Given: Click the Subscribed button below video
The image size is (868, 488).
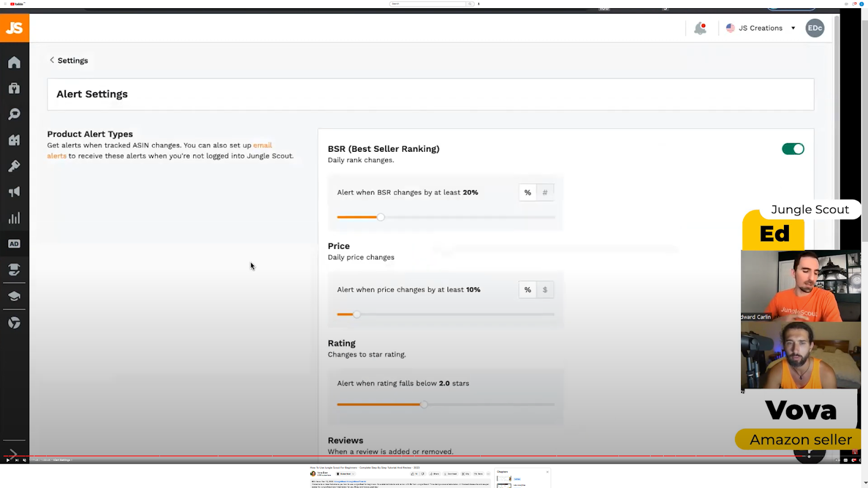Looking at the screenshot, I should click(345, 474).
